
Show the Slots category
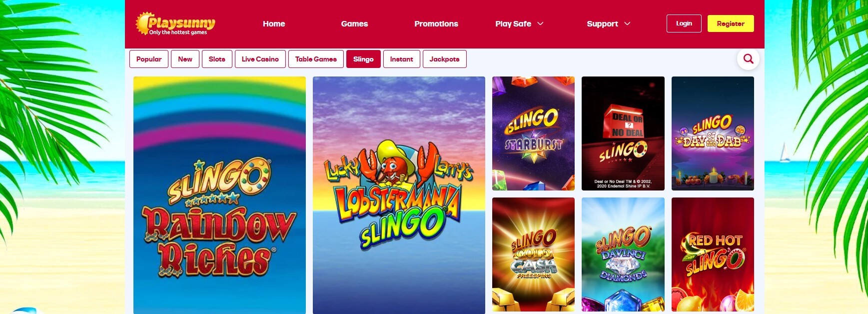[217, 59]
